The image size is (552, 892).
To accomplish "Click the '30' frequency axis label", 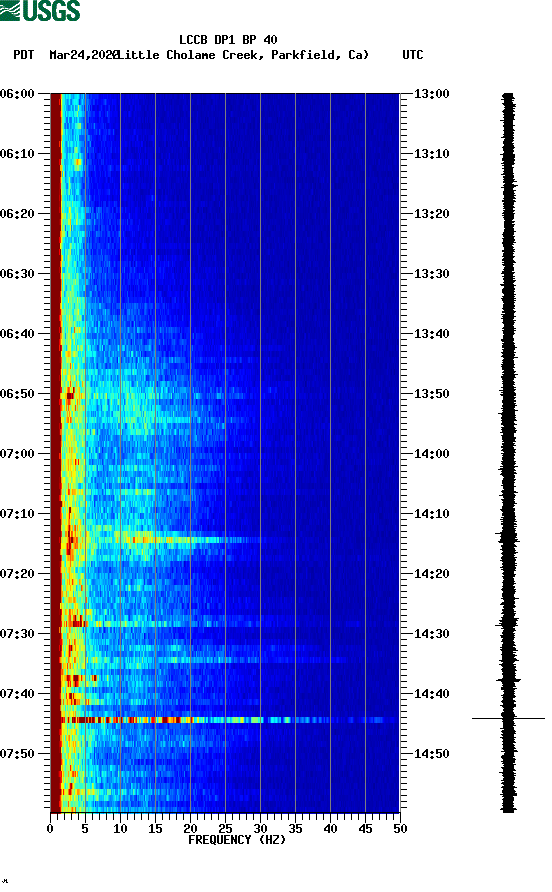I will (x=260, y=829).
